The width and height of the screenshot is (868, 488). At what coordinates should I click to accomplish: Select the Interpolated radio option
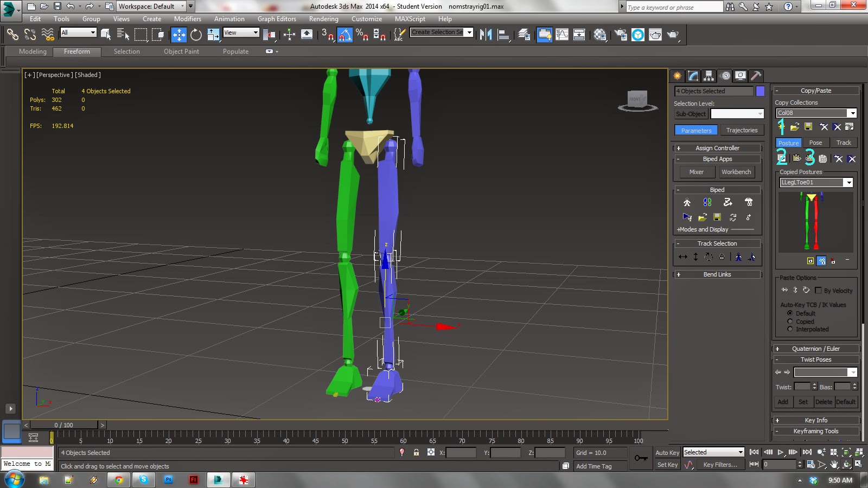point(790,329)
